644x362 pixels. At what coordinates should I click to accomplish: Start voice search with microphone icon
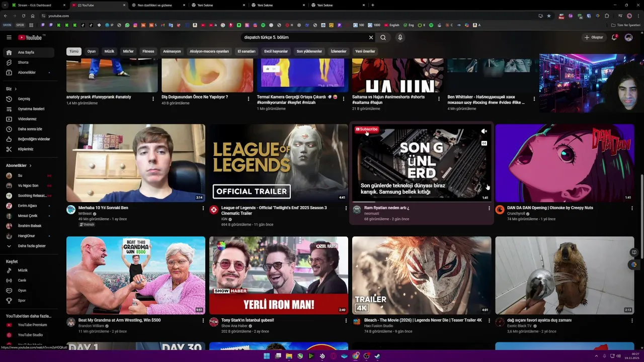[400, 37]
